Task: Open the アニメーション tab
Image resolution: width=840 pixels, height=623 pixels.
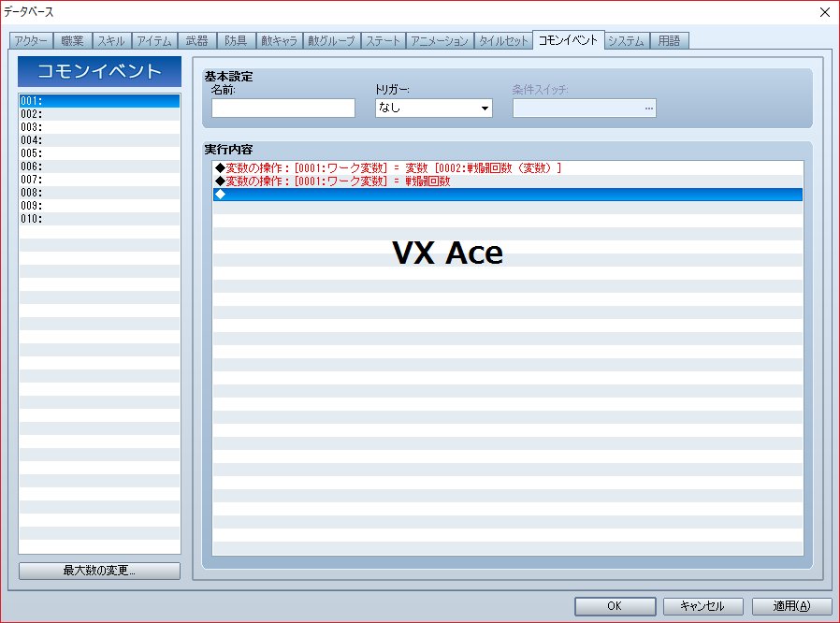Action: pyautogui.click(x=440, y=41)
